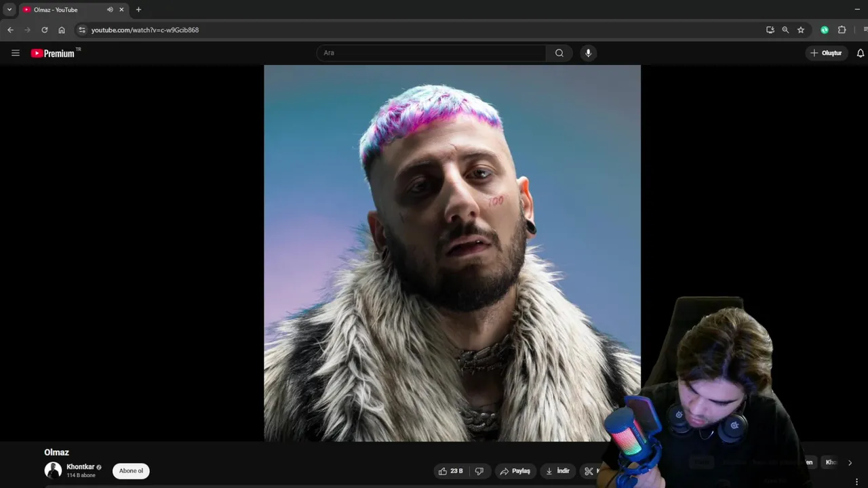
Task: Minimize the browser window
Action: point(857,9)
